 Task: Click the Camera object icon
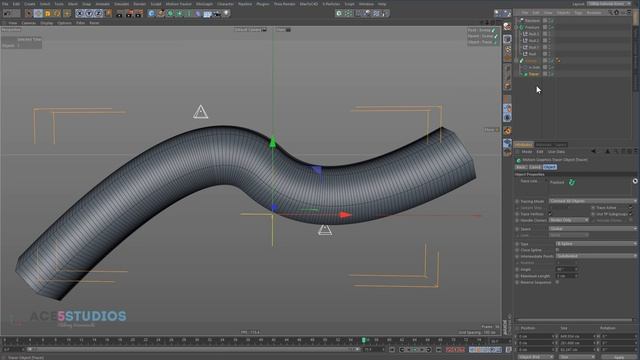(217, 13)
